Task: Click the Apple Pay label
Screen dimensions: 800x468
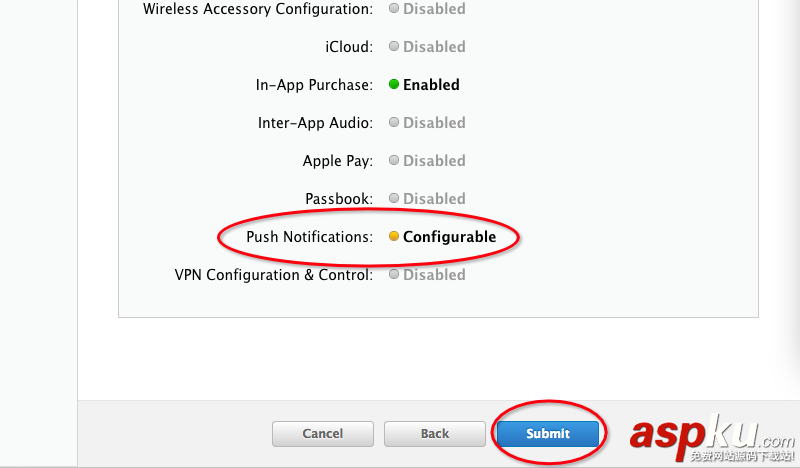Action: tap(337, 161)
